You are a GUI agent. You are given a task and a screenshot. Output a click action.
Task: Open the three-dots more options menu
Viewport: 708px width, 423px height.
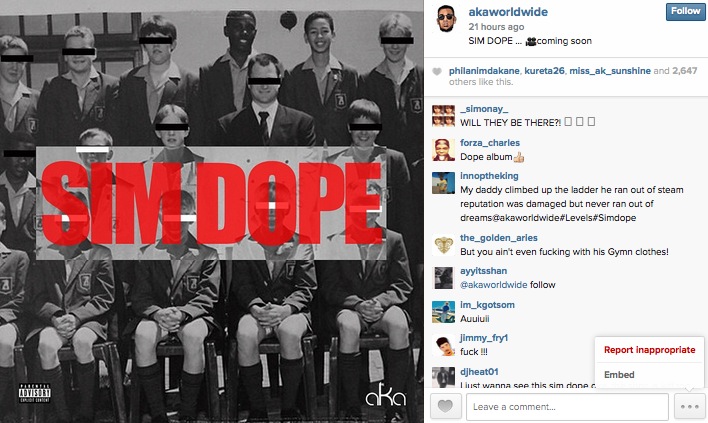point(690,407)
